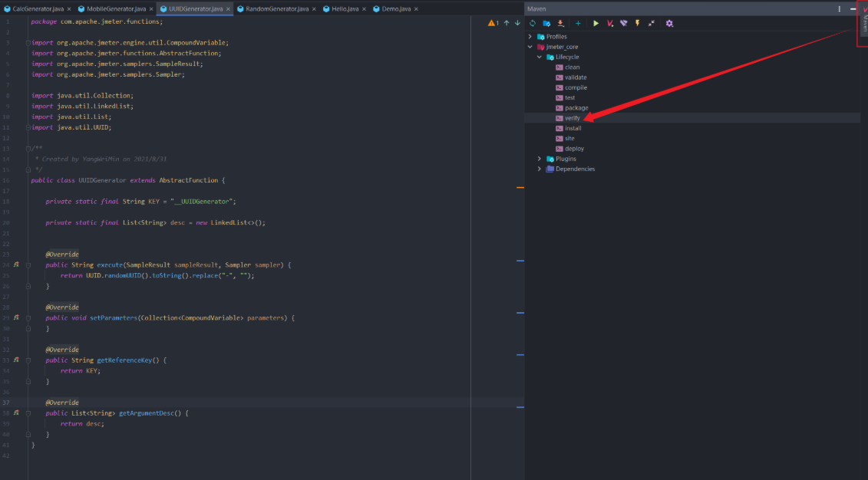Select the verify lifecycle goal
This screenshot has width=868, height=480.
click(x=573, y=118)
